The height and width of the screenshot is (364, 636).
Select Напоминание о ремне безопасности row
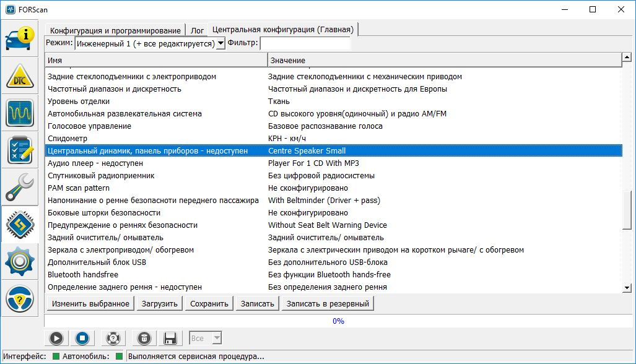coord(333,200)
